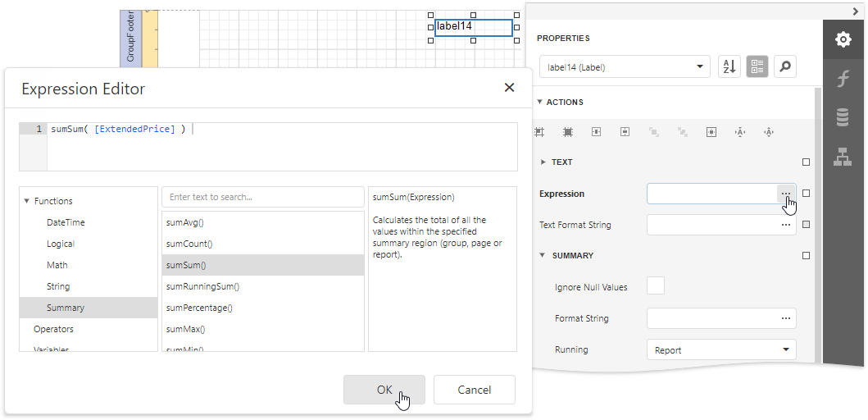Open the Report Explorer hierarchy icon
This screenshot has width=868, height=420.
click(843, 156)
